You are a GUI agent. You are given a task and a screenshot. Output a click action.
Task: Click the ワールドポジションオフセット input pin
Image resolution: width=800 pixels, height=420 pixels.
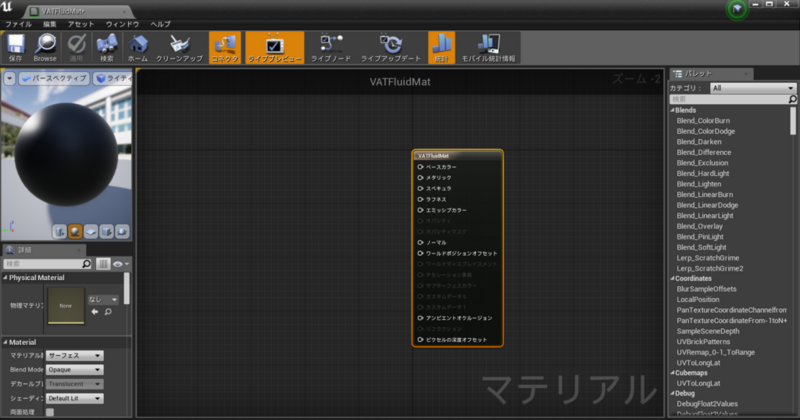[420, 253]
